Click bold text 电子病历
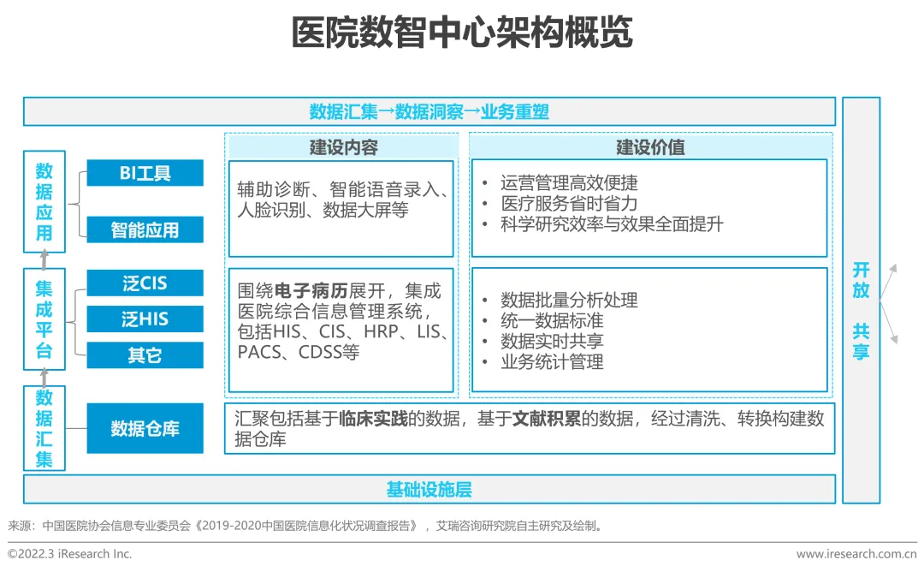The width and height of the screenshot is (924, 572). [311, 291]
